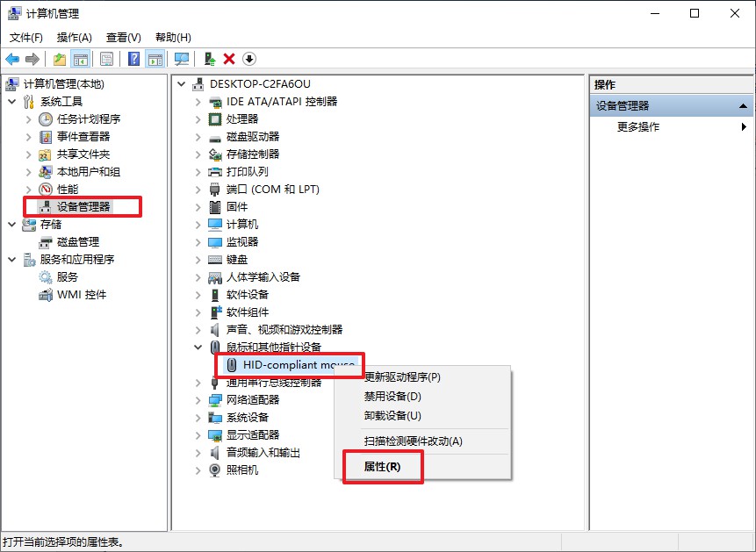756x552 pixels.
Task: Collapse the 系统工具 tree node
Action: coord(12,102)
